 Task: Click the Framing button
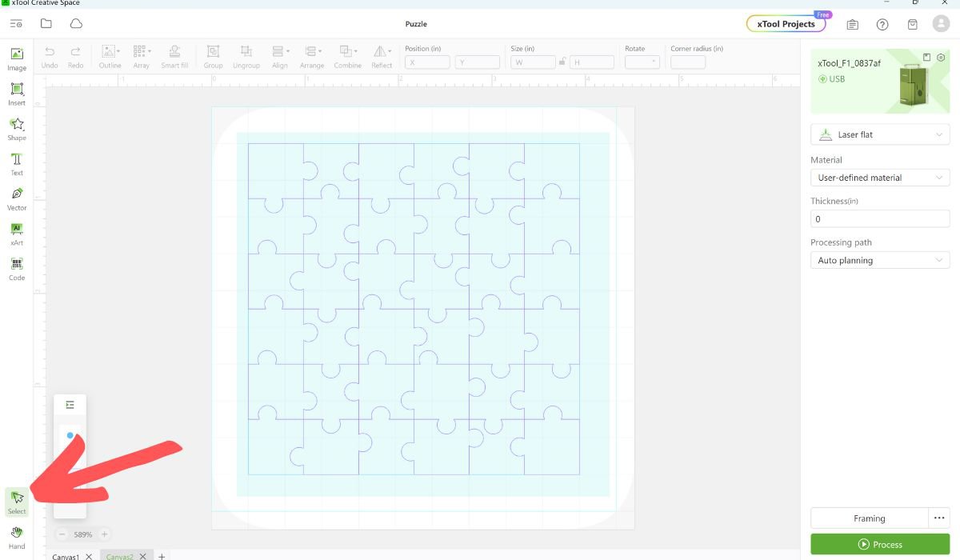(869, 518)
